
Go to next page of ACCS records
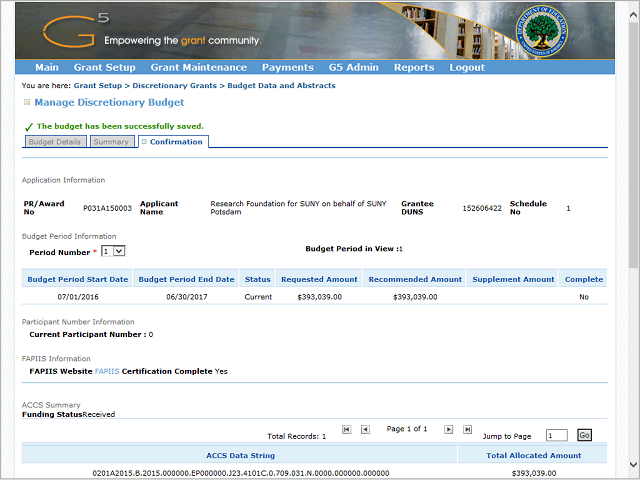pyautogui.click(x=449, y=429)
